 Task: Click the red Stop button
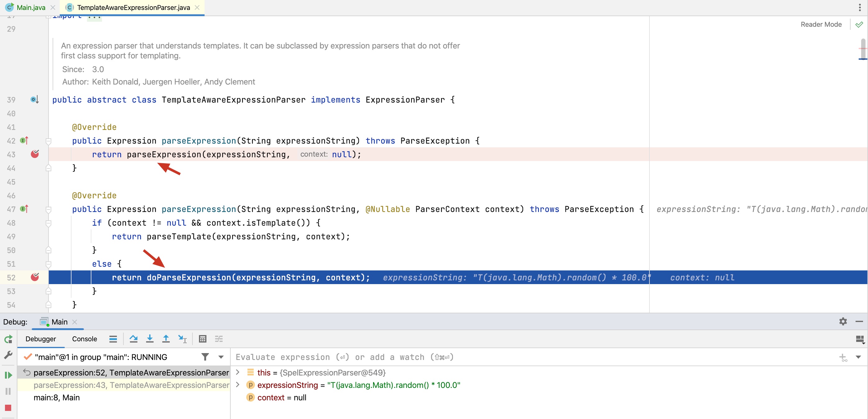click(x=8, y=407)
